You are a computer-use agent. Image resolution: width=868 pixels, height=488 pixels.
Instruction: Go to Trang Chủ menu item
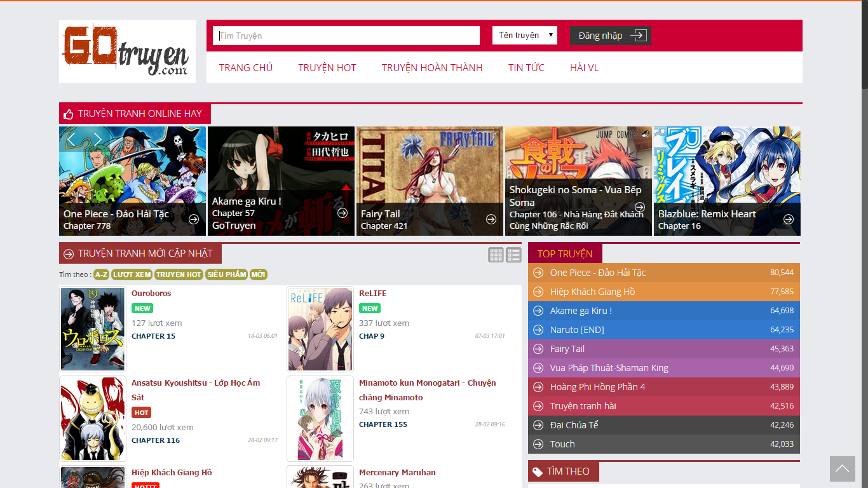tap(246, 67)
